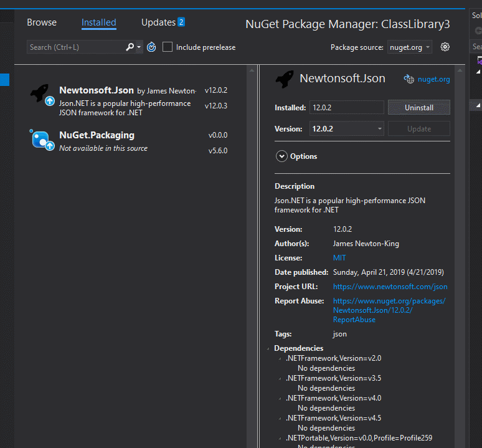The image size is (482, 448).
Task: Open the Report Abuse nuget.org link
Action: (x=389, y=310)
